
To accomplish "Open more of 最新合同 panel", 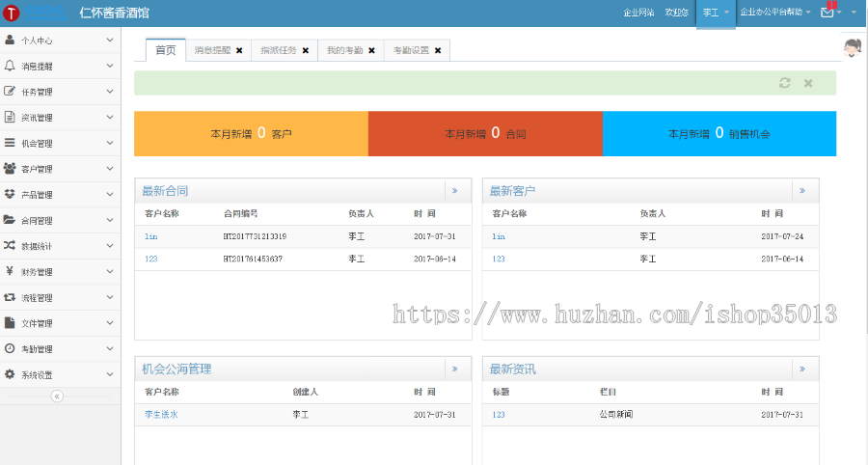I will click(x=455, y=190).
